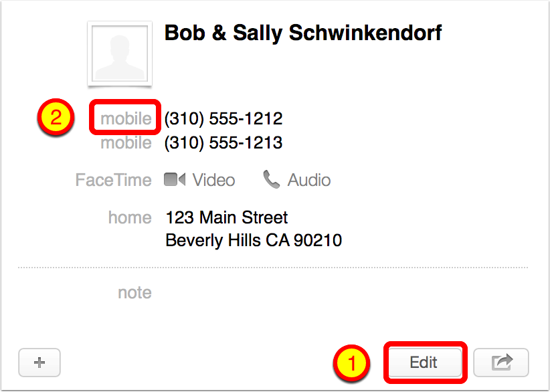The height and width of the screenshot is (392, 550).
Task: Click the Audio text in the FaceTime row
Action: (308, 180)
